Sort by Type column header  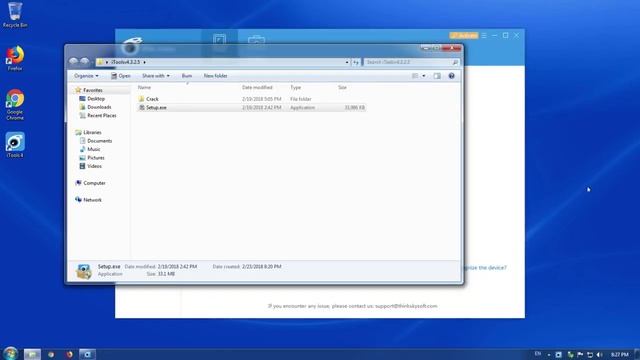click(x=296, y=87)
